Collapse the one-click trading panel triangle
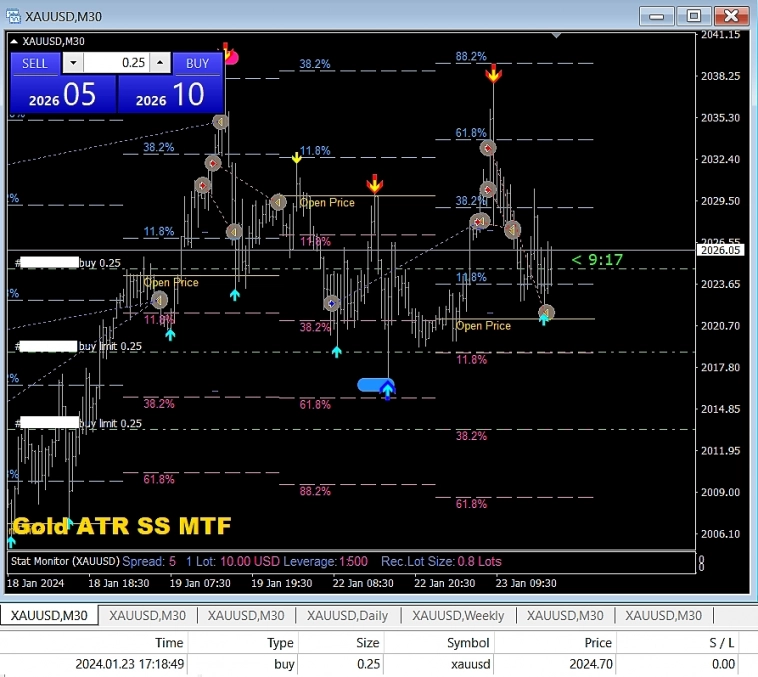 coord(13,41)
